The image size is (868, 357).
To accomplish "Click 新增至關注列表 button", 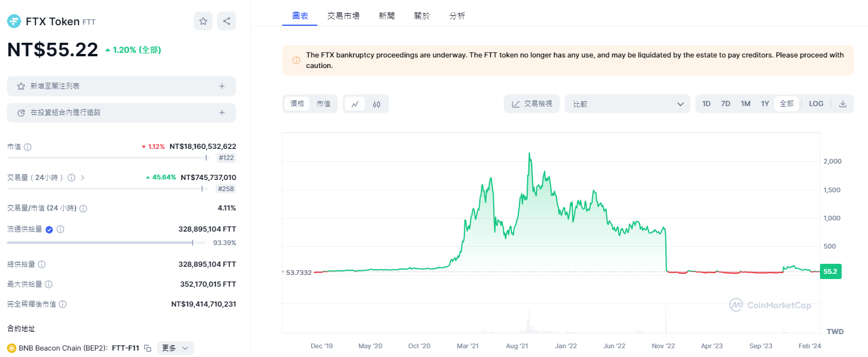I will (121, 86).
